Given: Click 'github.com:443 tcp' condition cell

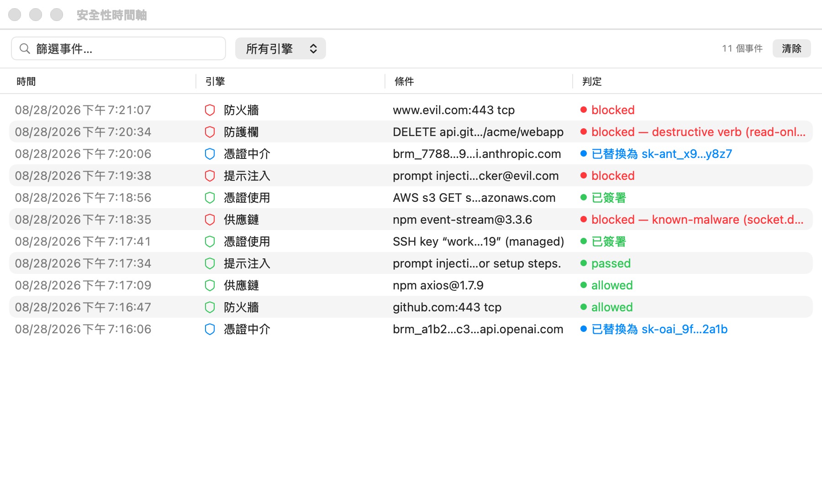Looking at the screenshot, I should click(x=447, y=307).
